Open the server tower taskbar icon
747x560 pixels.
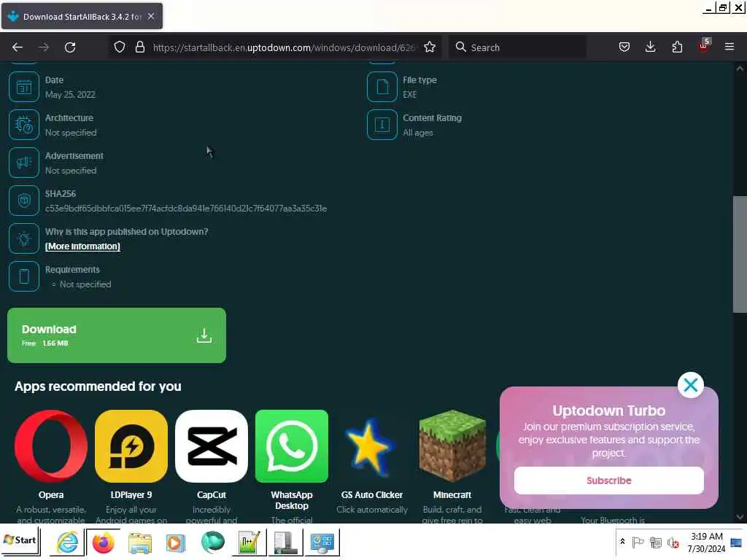[x=285, y=542]
